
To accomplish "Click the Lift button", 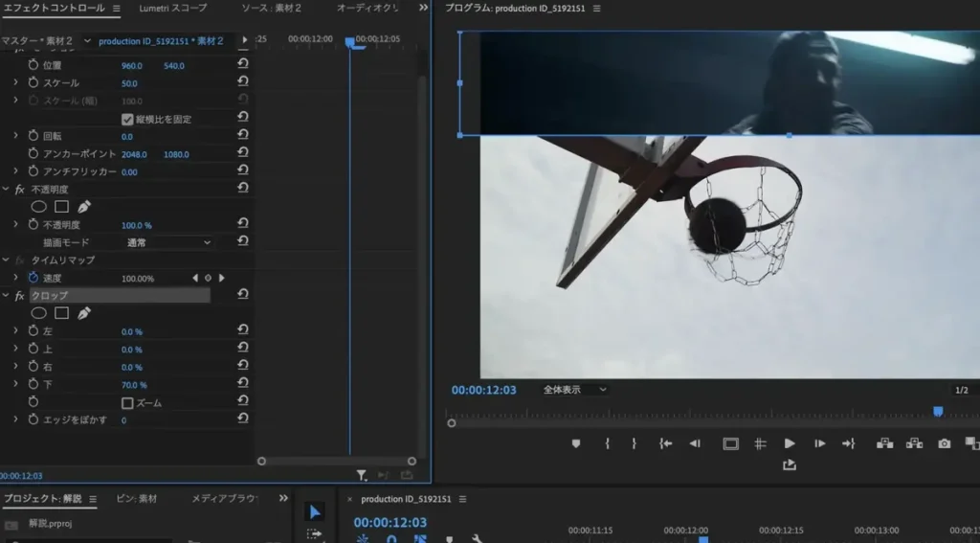I will (884, 443).
